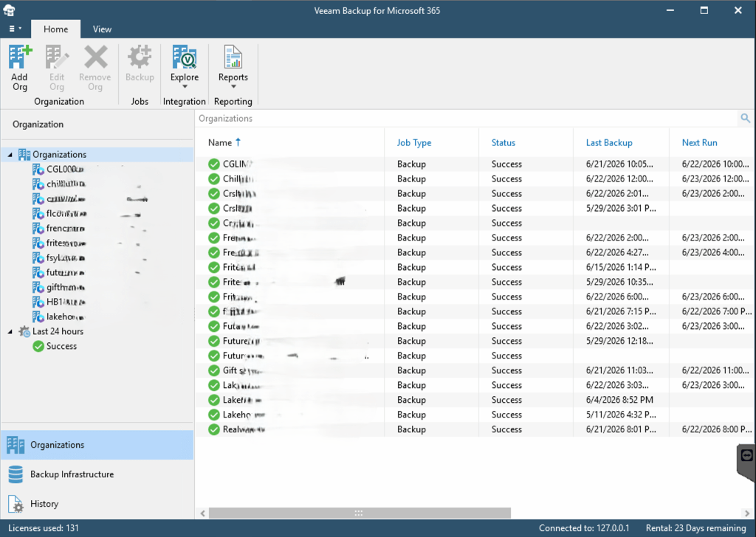756x537 pixels.
Task: Switch to the View ribbon tab
Action: [x=102, y=29]
